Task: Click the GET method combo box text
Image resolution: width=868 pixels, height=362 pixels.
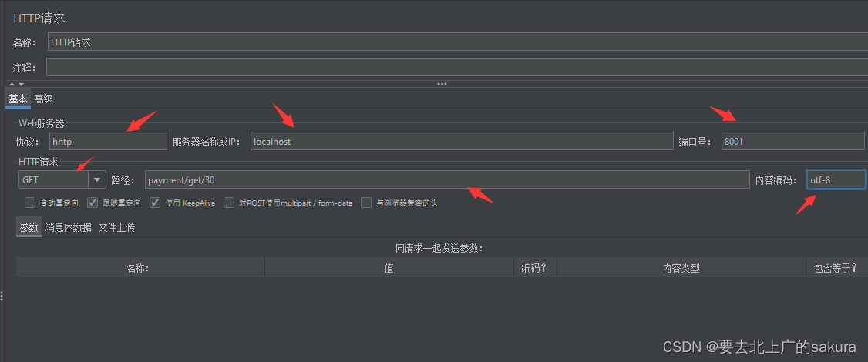Action: click(x=53, y=180)
